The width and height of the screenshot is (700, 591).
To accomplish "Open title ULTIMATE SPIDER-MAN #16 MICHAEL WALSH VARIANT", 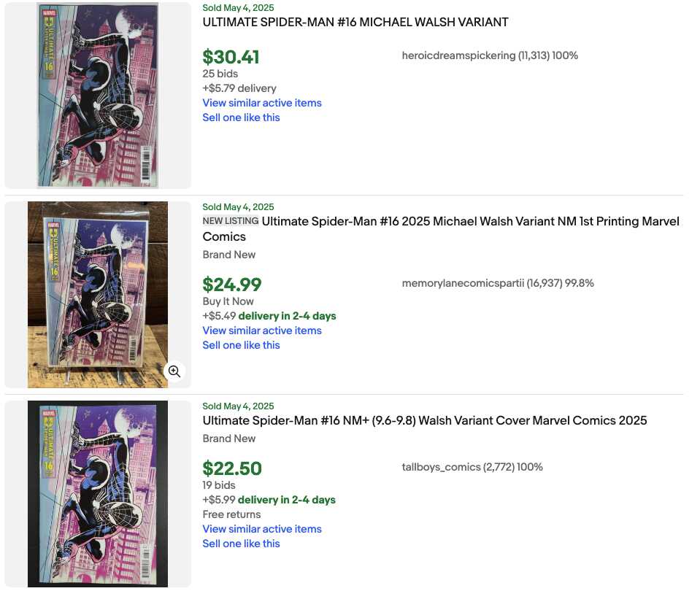I will tap(355, 23).
